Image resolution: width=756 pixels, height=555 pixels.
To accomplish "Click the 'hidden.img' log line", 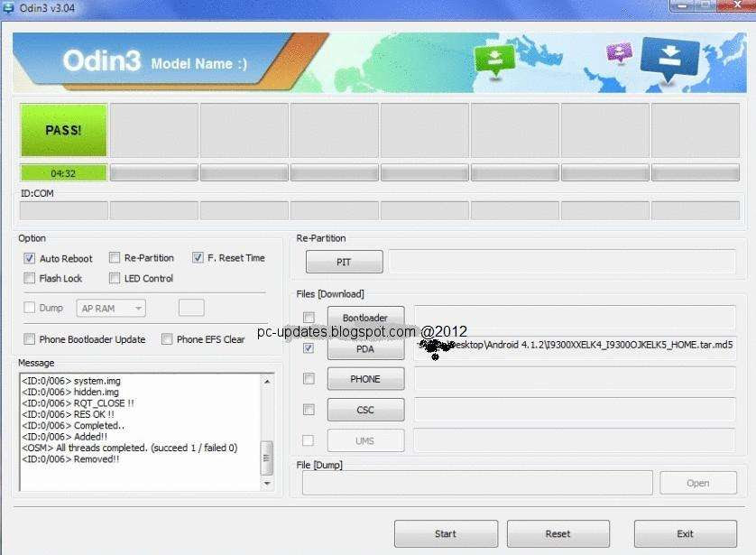I will (69, 392).
